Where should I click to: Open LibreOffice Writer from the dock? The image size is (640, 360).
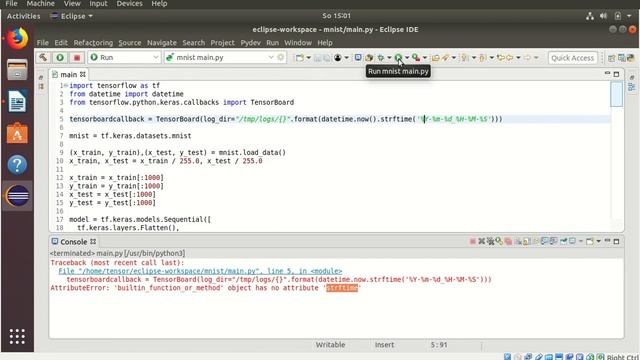click(17, 101)
